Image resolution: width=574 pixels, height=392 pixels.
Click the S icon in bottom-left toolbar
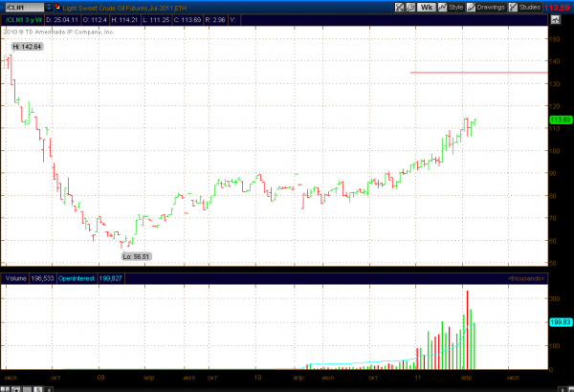(38, 389)
